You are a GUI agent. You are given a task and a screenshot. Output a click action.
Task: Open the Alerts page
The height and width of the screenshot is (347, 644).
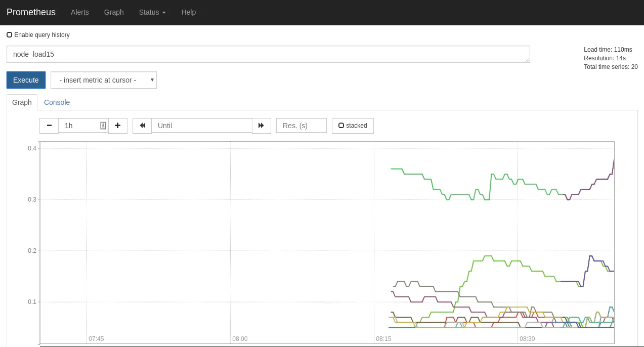click(79, 12)
